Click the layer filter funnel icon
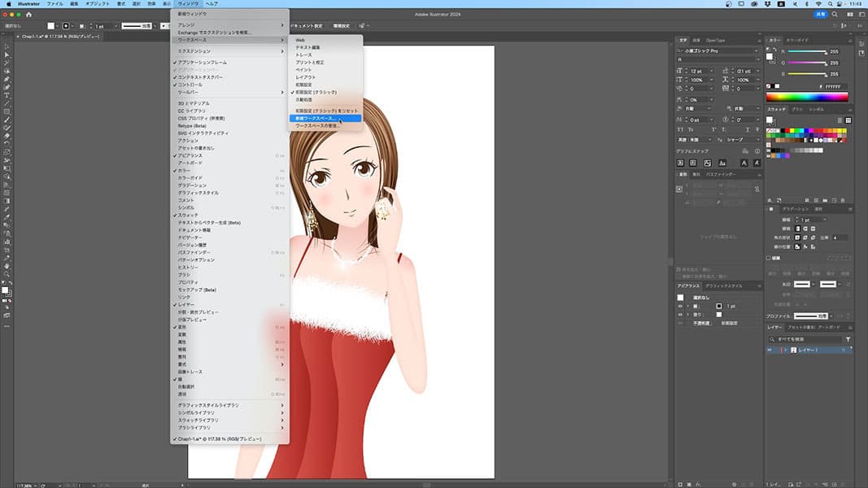Viewport: 868px width, 488px height. pos(848,339)
